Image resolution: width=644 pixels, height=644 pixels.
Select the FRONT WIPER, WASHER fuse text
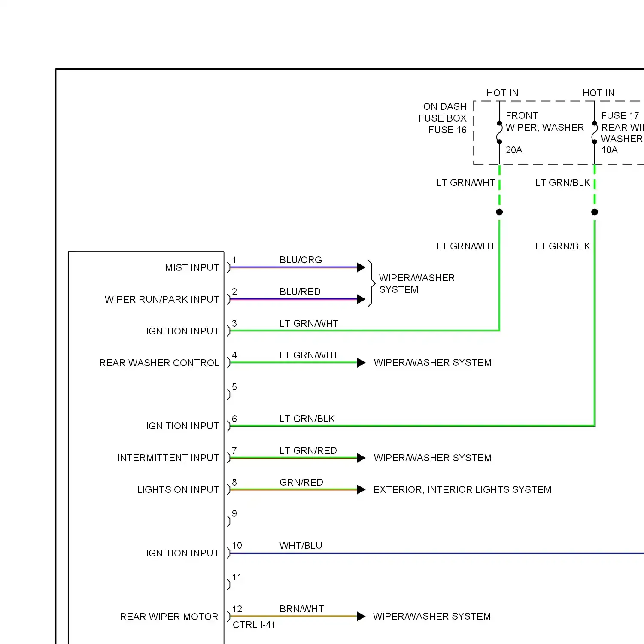point(545,122)
